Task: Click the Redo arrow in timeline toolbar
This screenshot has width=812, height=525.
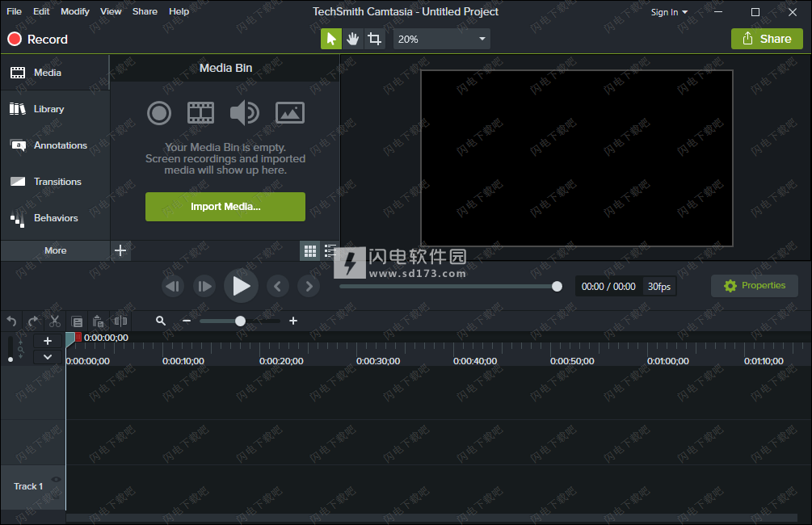Action: pos(33,321)
